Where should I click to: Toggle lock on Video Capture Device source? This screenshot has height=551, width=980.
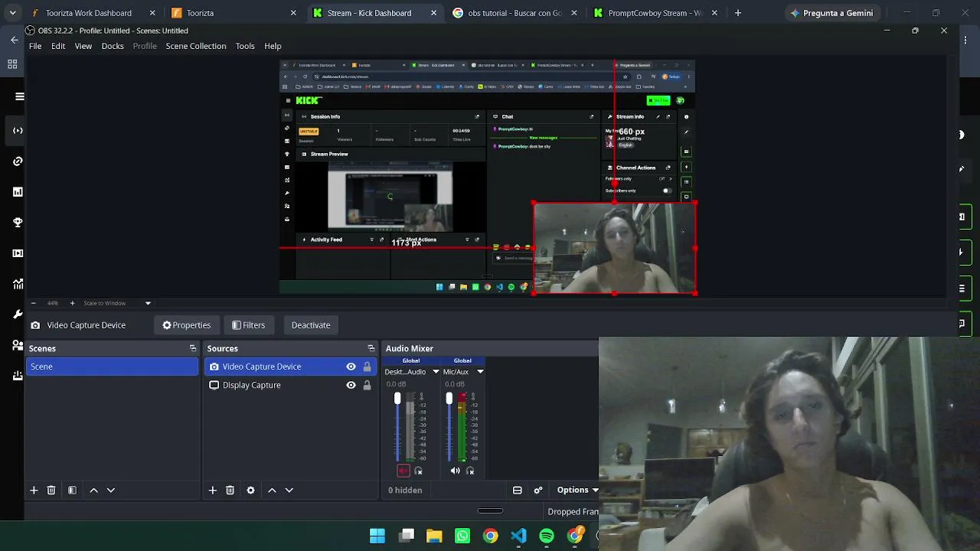pyautogui.click(x=367, y=367)
